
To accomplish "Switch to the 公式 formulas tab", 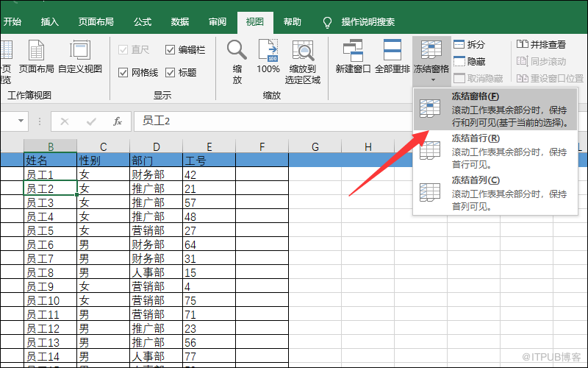I will pos(143,22).
